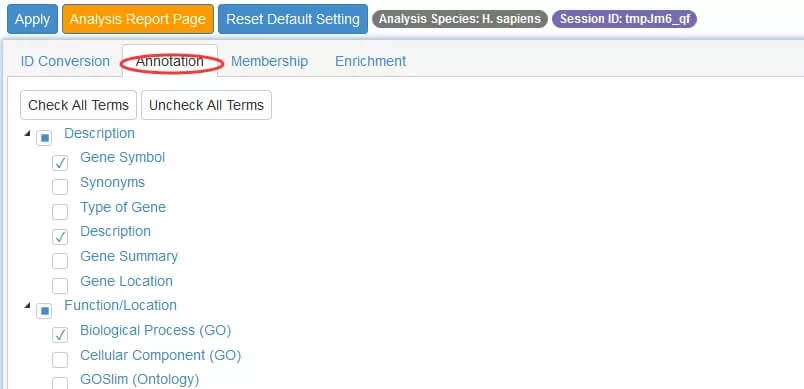Enable the Gene Summary checkbox
804x389 pixels.
click(x=60, y=261)
